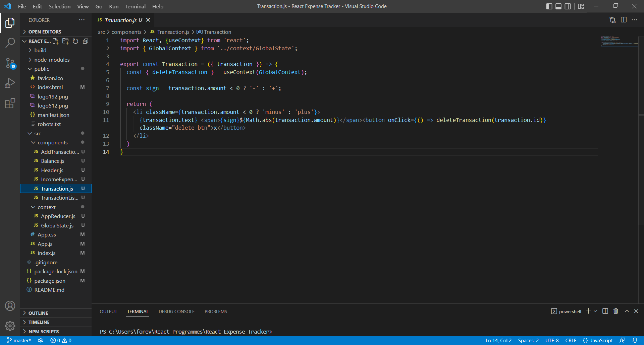
Task: Toggle primary side bar visibility
Action: 549,6
